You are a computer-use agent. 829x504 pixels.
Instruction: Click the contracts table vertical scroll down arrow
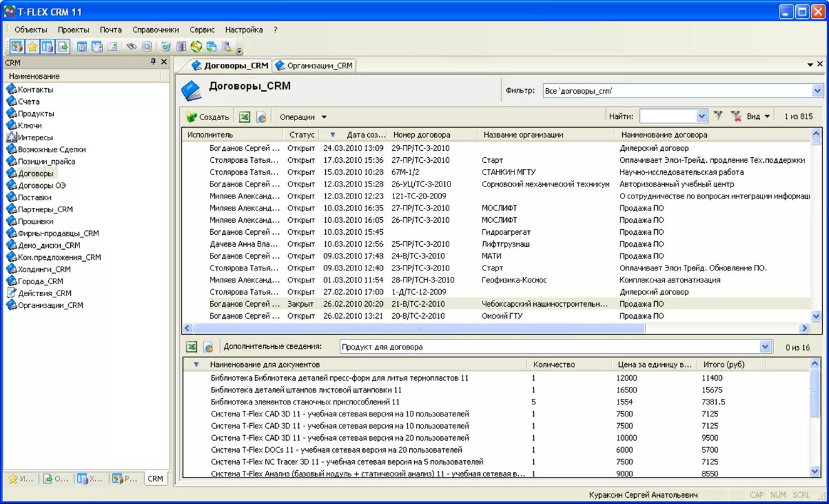click(x=816, y=317)
